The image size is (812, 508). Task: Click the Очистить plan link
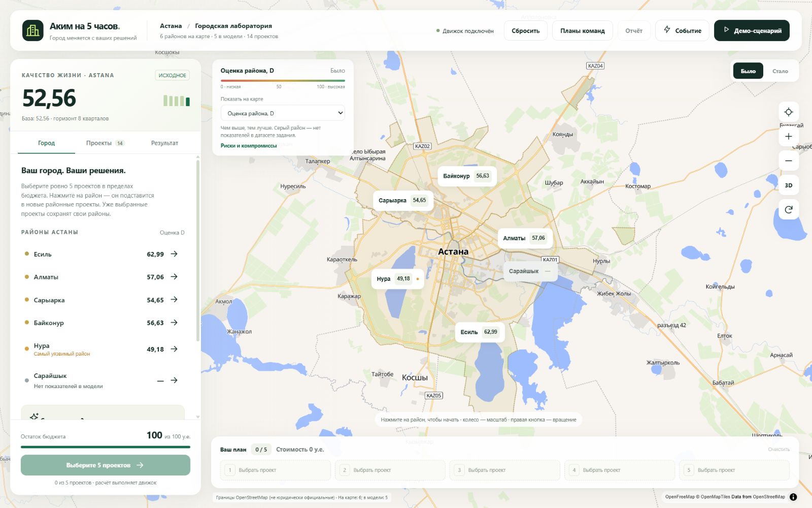(779, 449)
